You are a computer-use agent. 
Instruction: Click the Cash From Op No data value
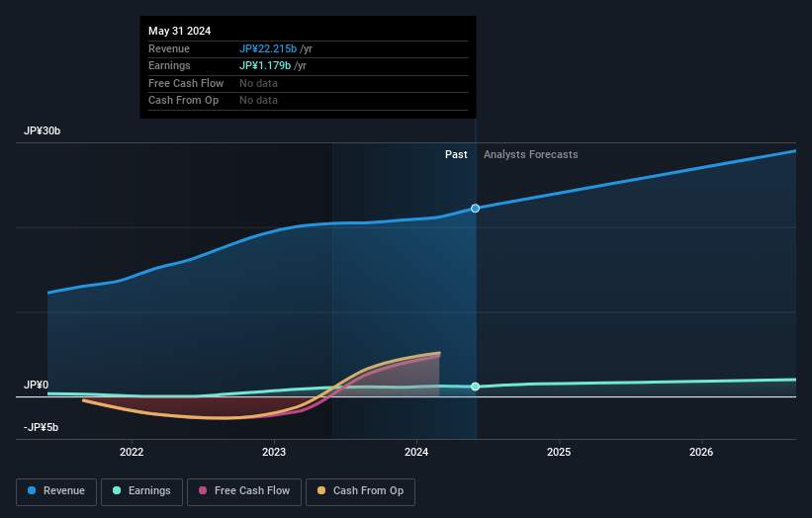coord(258,101)
